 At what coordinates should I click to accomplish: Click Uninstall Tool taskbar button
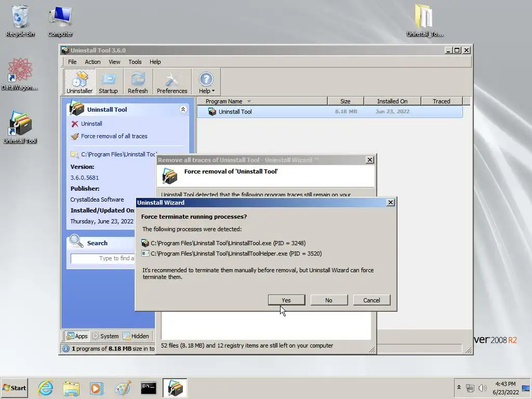(x=175, y=388)
